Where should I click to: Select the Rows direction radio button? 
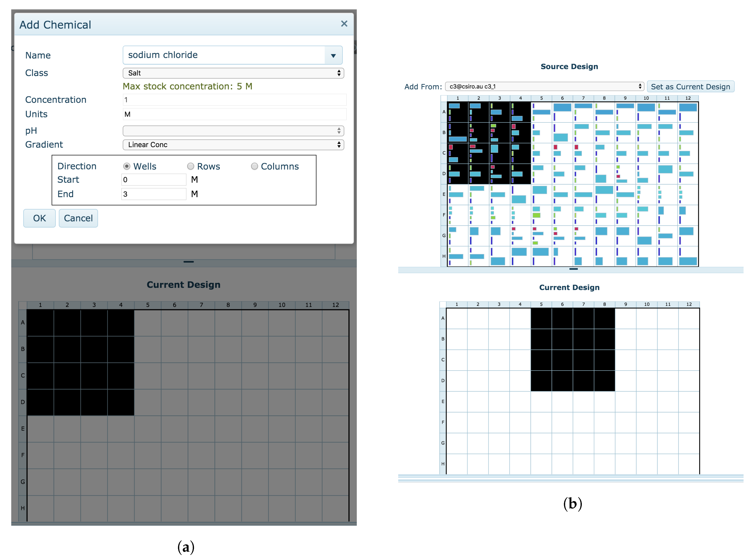pyautogui.click(x=190, y=166)
